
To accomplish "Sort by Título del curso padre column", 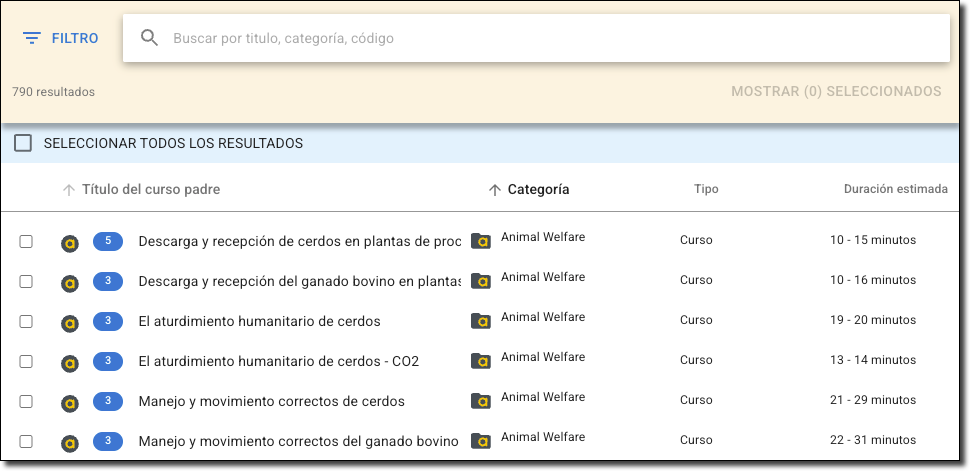I will point(150,189).
